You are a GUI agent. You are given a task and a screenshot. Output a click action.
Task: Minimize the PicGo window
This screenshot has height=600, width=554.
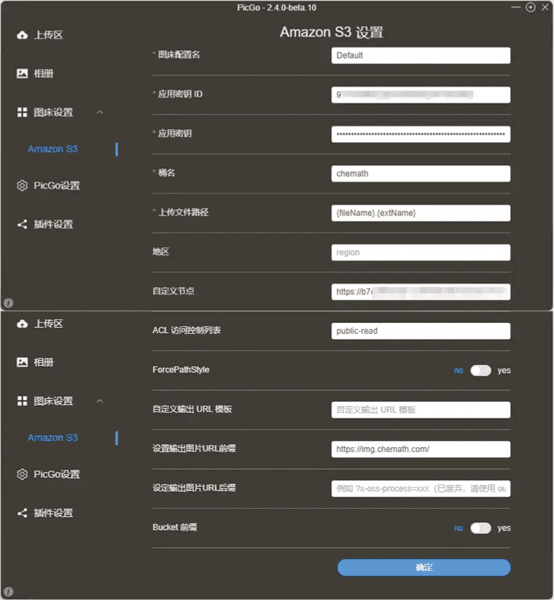(516, 7)
